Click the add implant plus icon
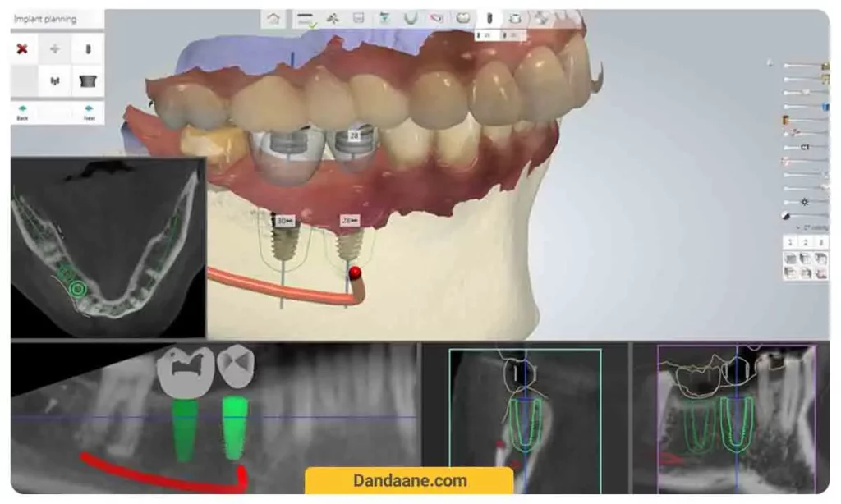This screenshot has height=504, width=841. [55, 49]
